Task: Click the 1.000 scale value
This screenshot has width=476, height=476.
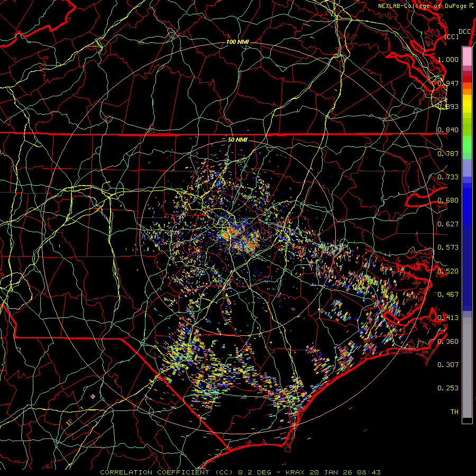Action: (x=448, y=59)
